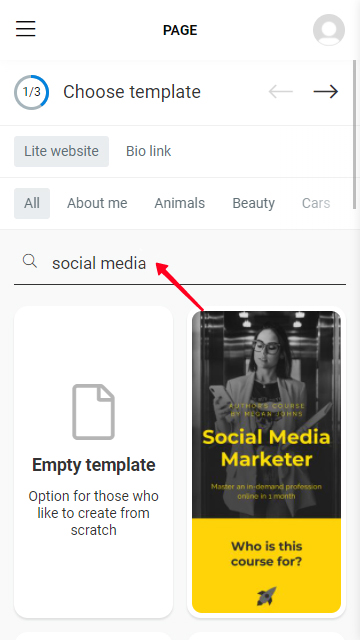Filter templates by Cars
Image resolution: width=360 pixels, height=640 pixels.
[316, 203]
